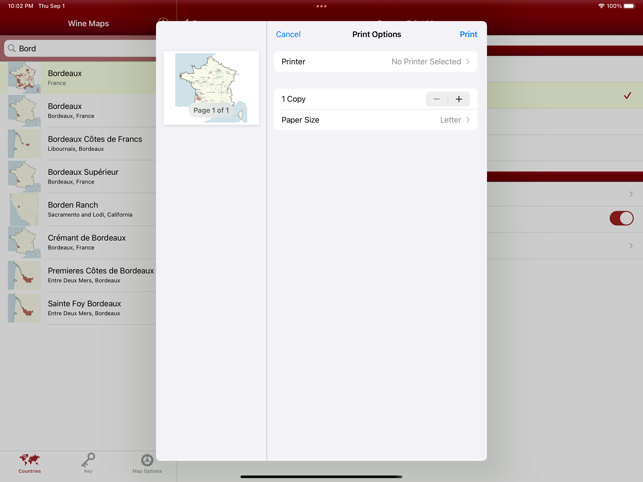Open the Key tab
The width and height of the screenshot is (643, 482).
(88, 461)
